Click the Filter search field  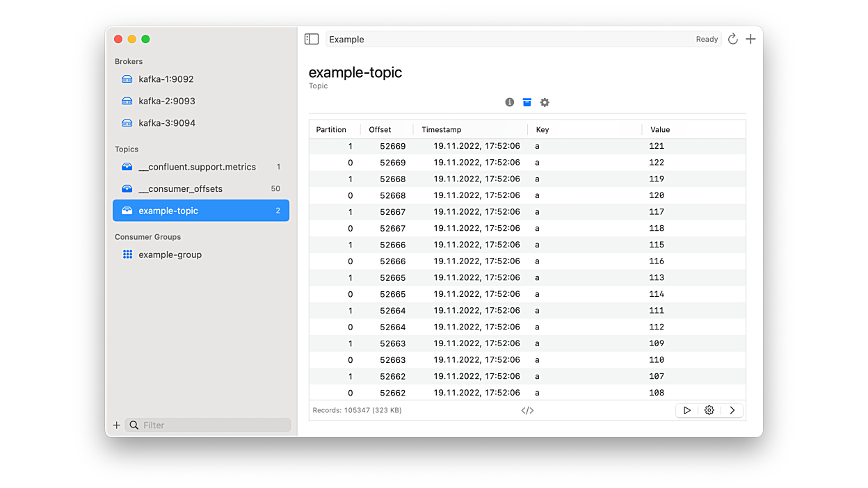click(208, 425)
